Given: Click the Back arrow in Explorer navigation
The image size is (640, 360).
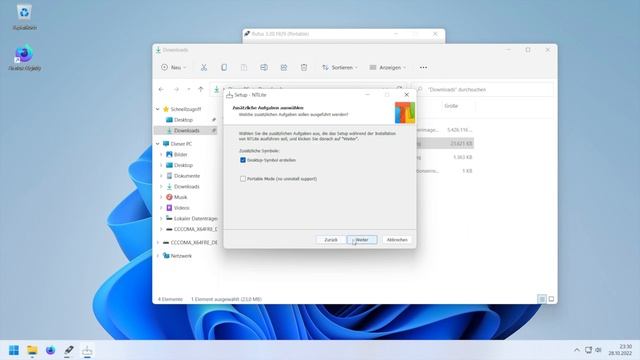Looking at the screenshot, I should pyautogui.click(x=161, y=89).
